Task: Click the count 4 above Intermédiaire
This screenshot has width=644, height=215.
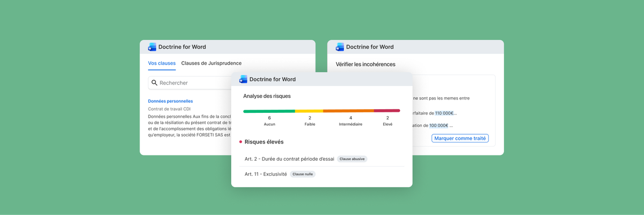Action: pyautogui.click(x=350, y=118)
